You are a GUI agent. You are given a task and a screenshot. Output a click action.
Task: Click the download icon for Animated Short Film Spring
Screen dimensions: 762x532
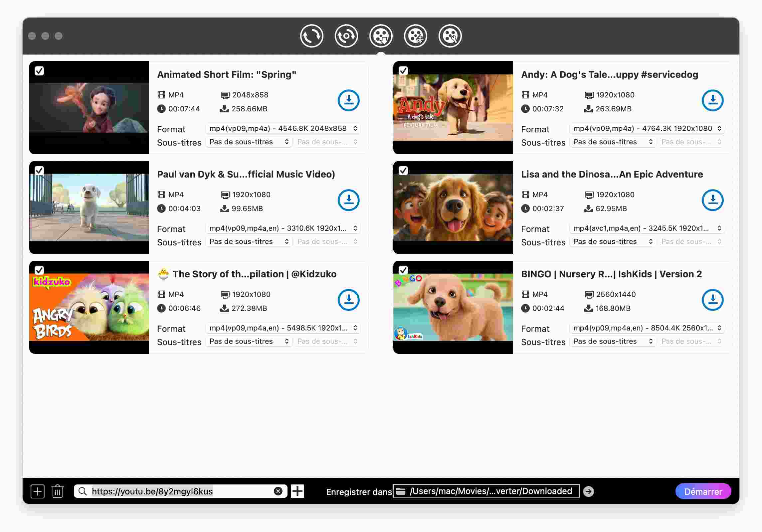(x=348, y=100)
